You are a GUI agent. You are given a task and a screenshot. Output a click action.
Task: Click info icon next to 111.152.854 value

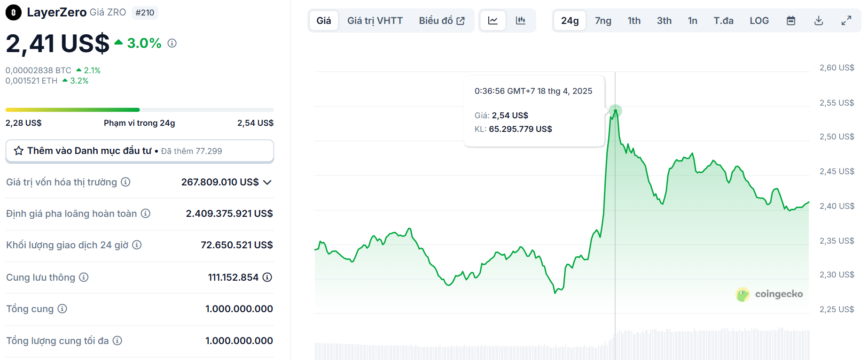click(x=267, y=277)
